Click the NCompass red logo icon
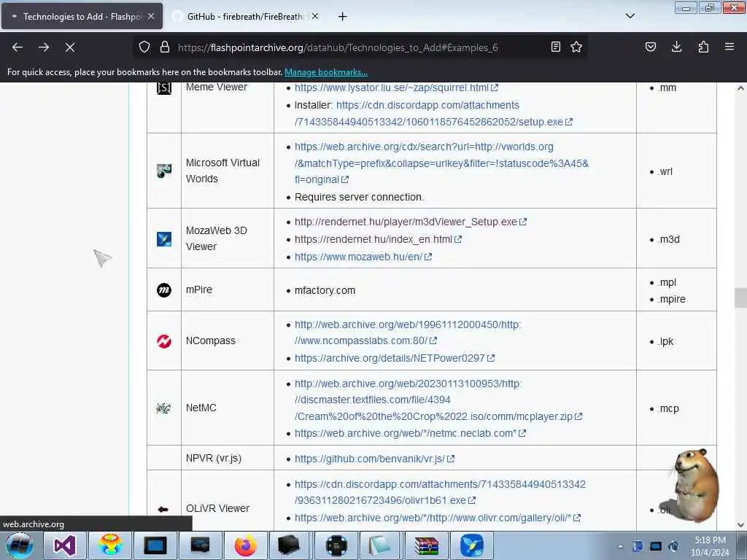The height and width of the screenshot is (560, 747). [164, 341]
